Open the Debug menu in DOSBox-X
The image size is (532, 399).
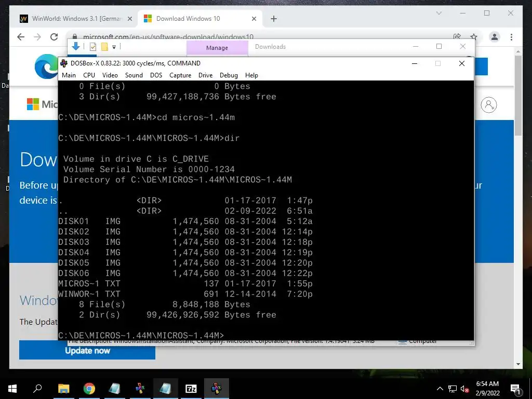(x=229, y=75)
